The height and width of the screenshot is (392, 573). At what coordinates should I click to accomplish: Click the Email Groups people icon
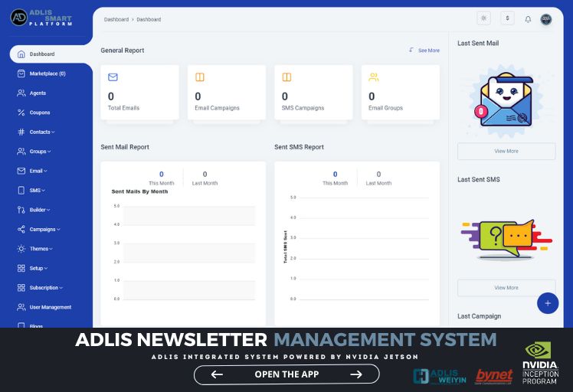point(373,77)
